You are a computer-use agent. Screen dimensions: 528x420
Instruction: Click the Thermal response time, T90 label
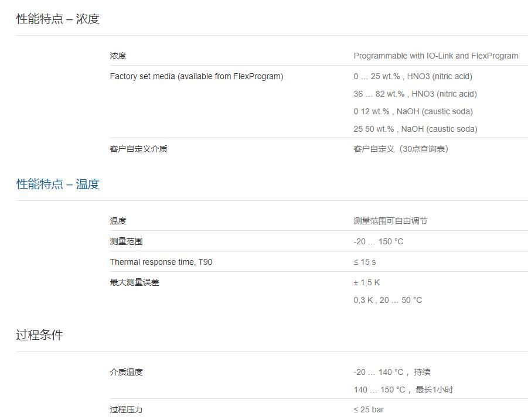pyautogui.click(x=161, y=262)
